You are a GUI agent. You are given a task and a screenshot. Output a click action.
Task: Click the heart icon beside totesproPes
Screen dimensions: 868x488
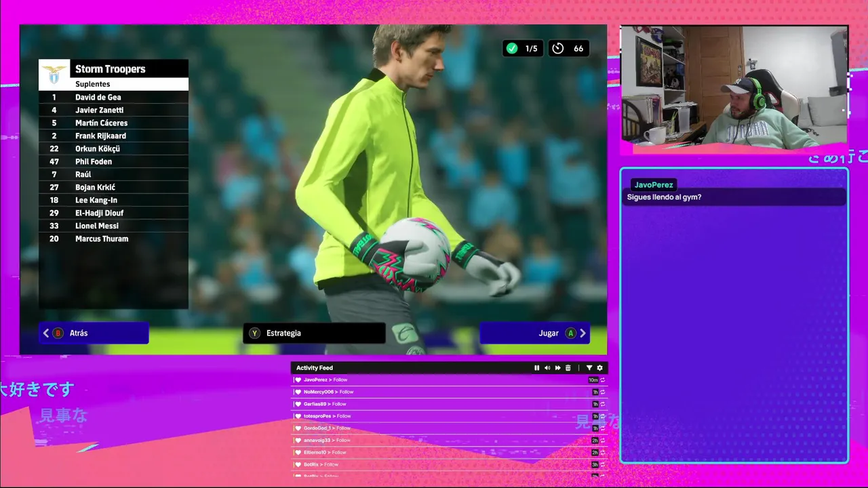click(298, 416)
